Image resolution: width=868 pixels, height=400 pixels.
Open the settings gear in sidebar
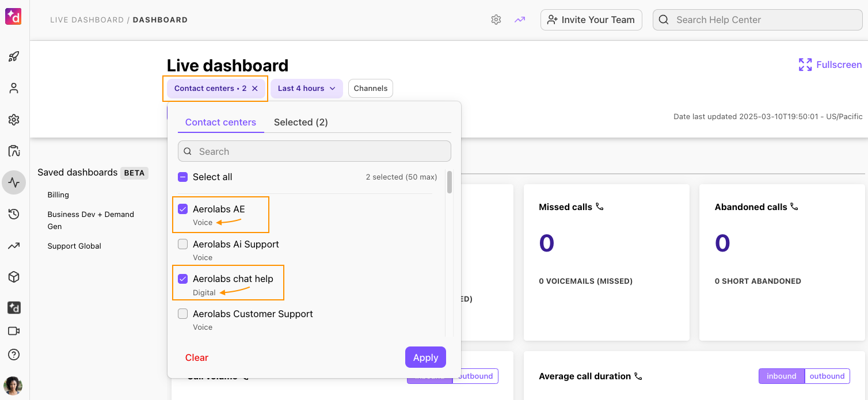pyautogui.click(x=14, y=120)
